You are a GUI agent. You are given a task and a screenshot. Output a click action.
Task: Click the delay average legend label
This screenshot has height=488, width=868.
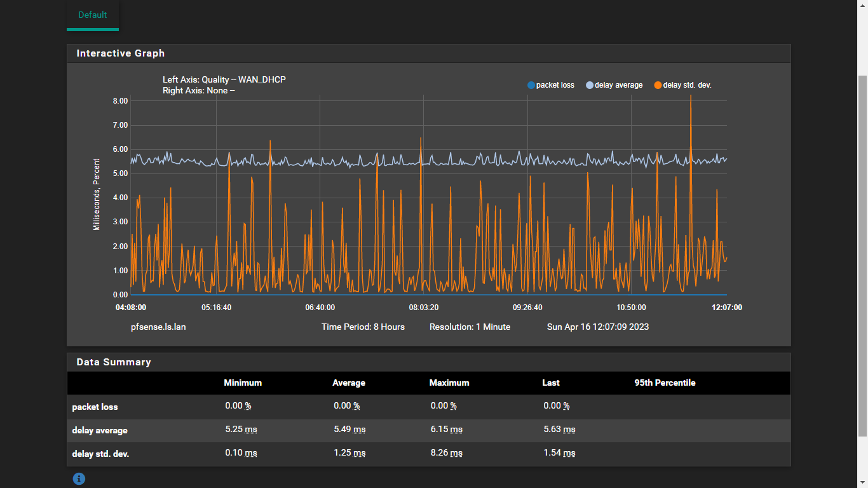point(619,85)
